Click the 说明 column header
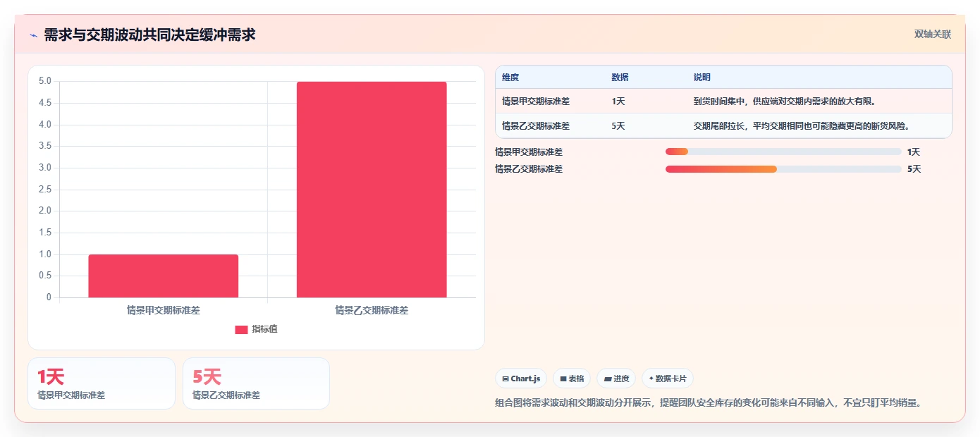This screenshot has height=437, width=980. tap(702, 78)
